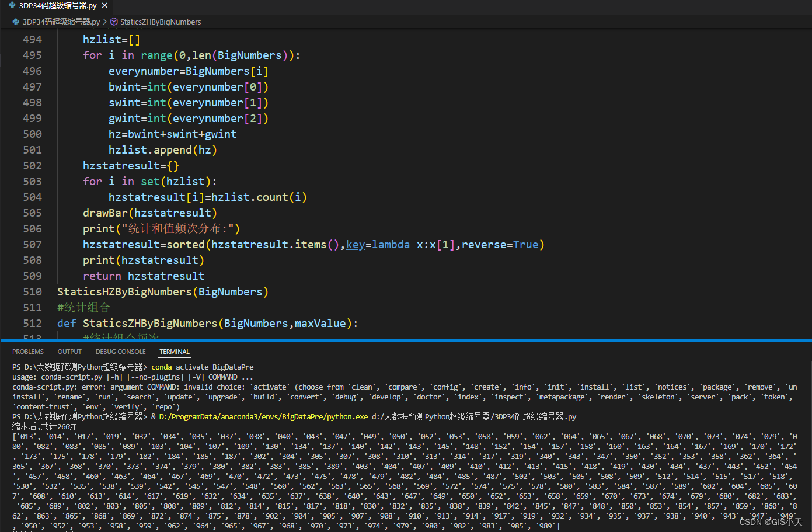Click line number 494 in the gutter

[32, 40]
